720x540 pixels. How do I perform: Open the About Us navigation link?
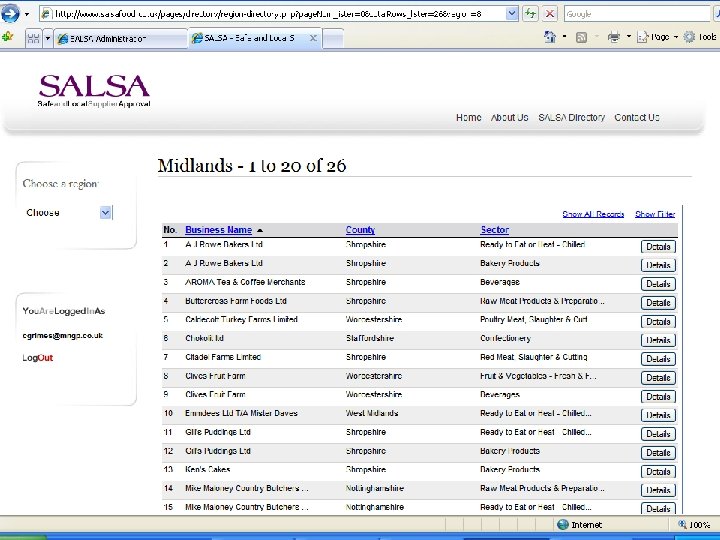pyautogui.click(x=509, y=118)
